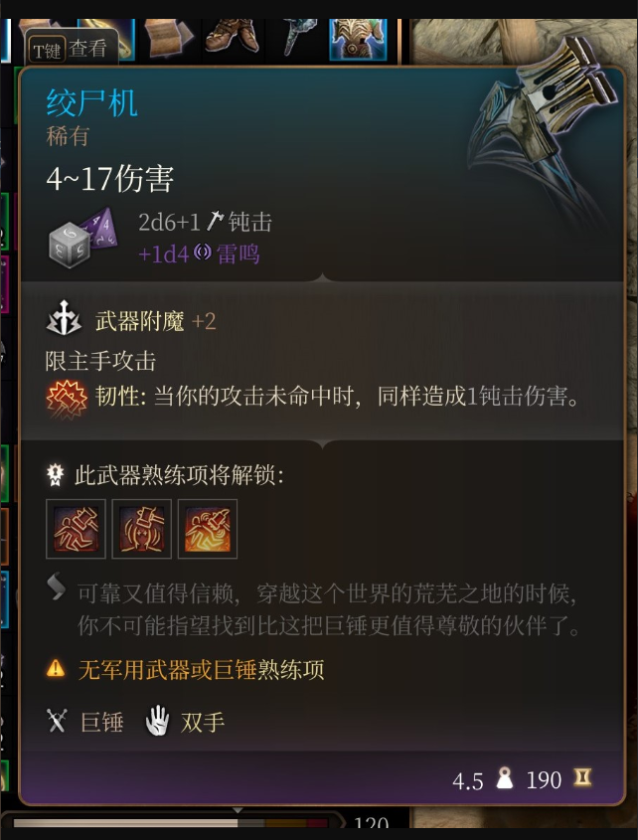Viewport: 638px width, 840px height.
Task: Click the third glowing weapon skill icon
Action: tap(208, 529)
